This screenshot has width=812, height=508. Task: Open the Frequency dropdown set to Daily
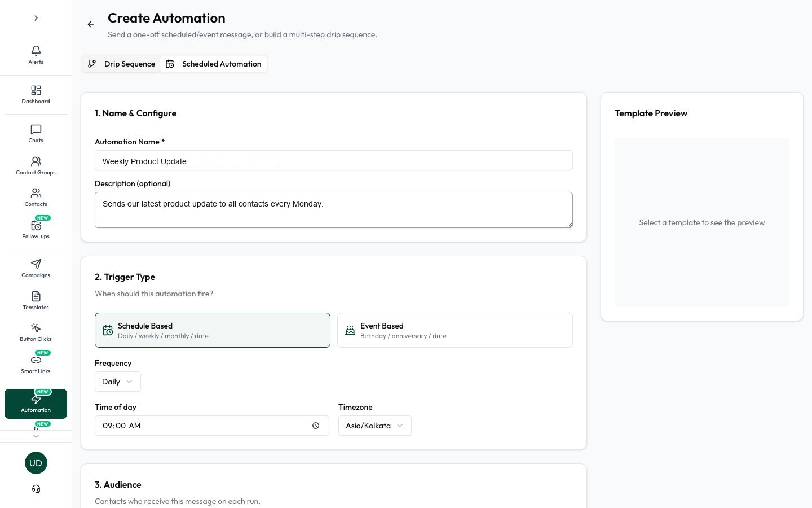click(x=118, y=382)
